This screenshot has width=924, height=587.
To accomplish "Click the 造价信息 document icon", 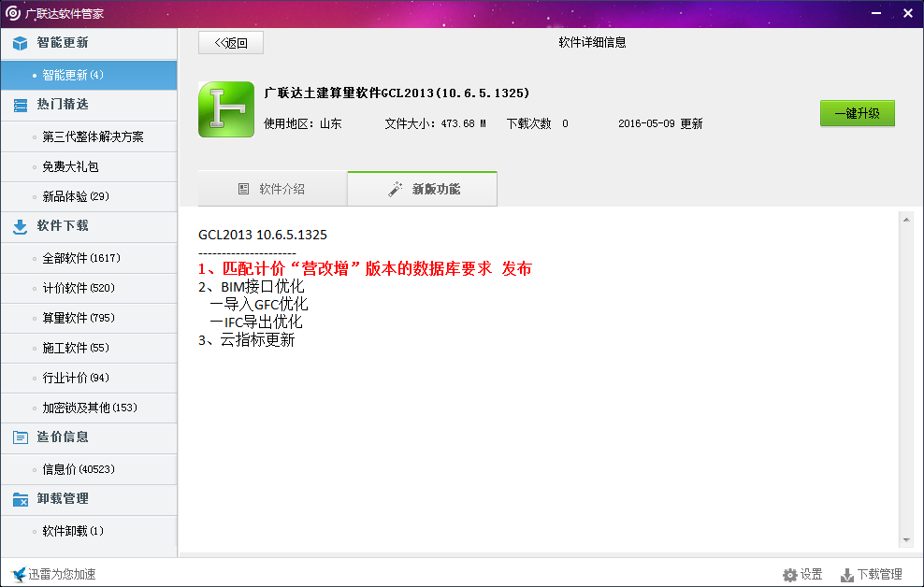I will point(20,437).
